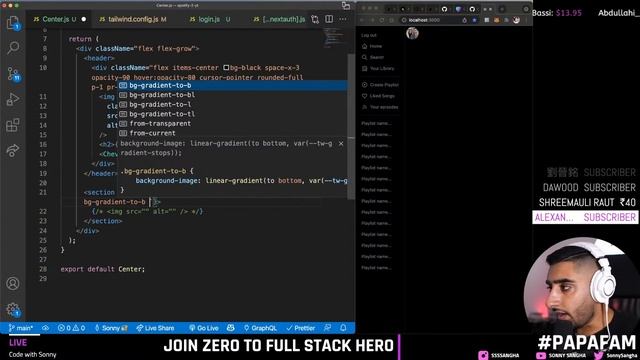The width and height of the screenshot is (640, 360).
Task: Click the cloud publish icon in status bar
Action: (x=45, y=328)
